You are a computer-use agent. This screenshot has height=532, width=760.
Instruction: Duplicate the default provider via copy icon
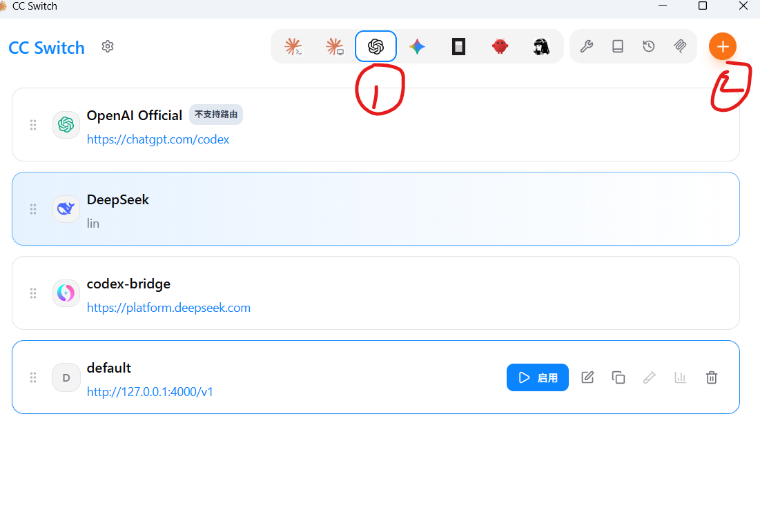tap(618, 377)
